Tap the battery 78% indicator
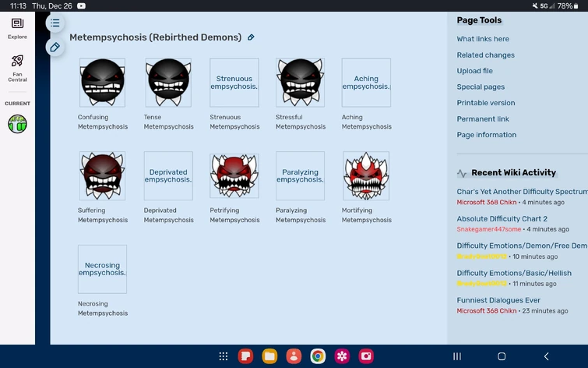Viewport: 588px width, 368px height. [x=568, y=5]
